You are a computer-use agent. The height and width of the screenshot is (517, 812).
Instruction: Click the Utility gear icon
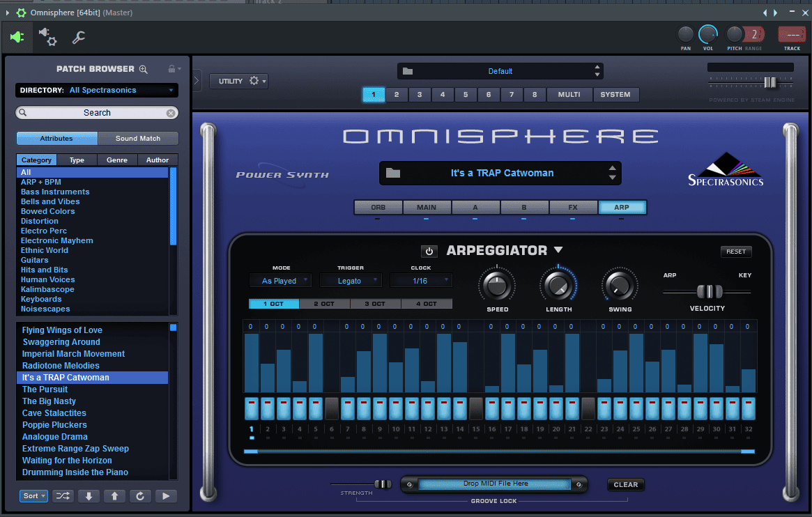tap(254, 81)
